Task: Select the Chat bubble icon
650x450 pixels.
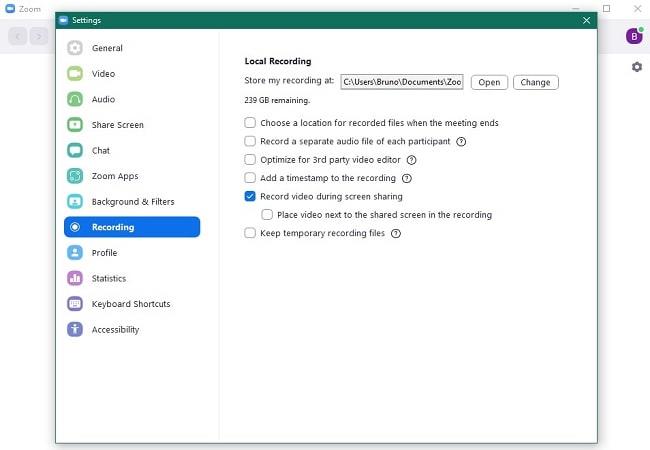Action: (x=75, y=151)
